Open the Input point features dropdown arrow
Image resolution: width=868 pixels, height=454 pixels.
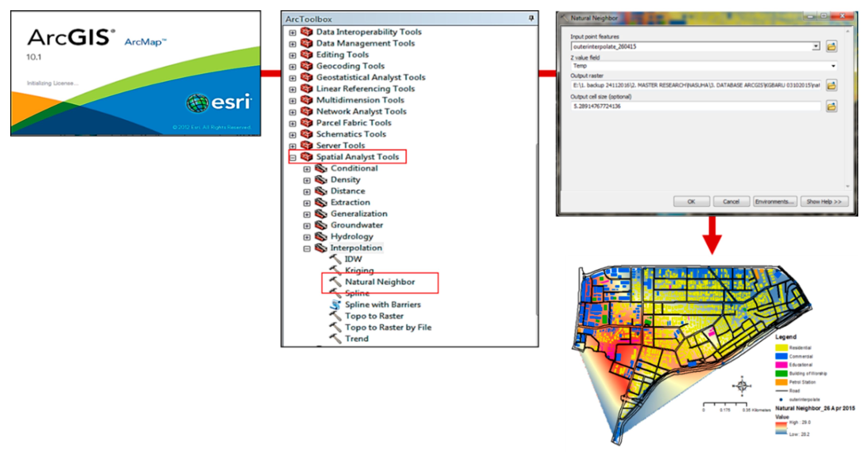click(x=816, y=46)
